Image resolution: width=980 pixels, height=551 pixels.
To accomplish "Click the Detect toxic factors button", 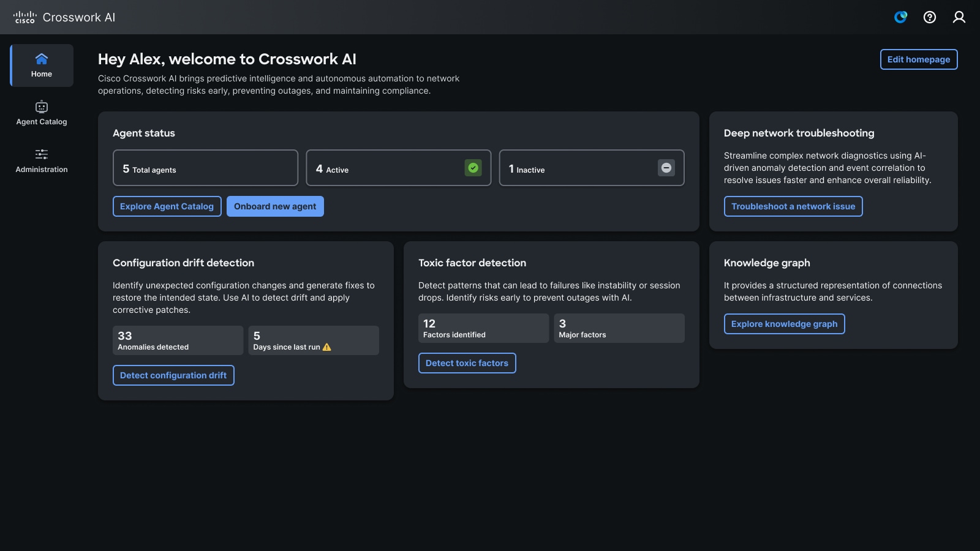I will (x=467, y=363).
